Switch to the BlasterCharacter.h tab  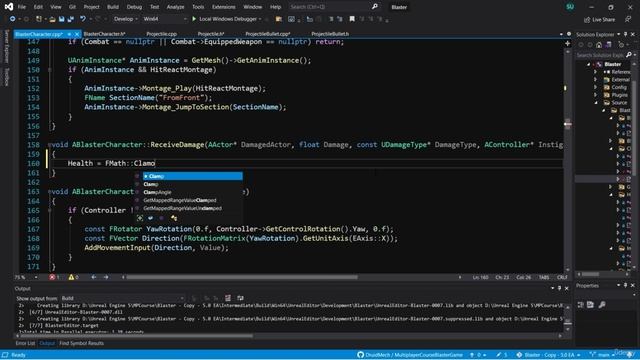(x=104, y=34)
